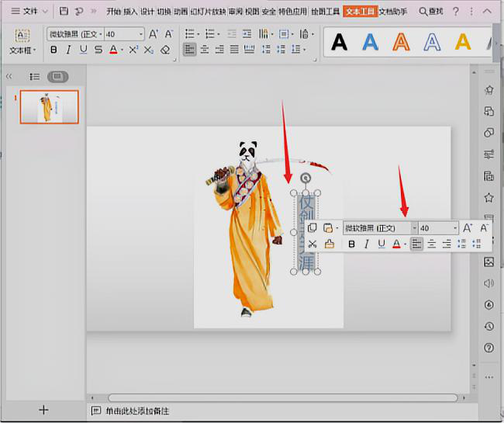
Task: Open ribbon font name dropdown
Action: tap(101, 34)
